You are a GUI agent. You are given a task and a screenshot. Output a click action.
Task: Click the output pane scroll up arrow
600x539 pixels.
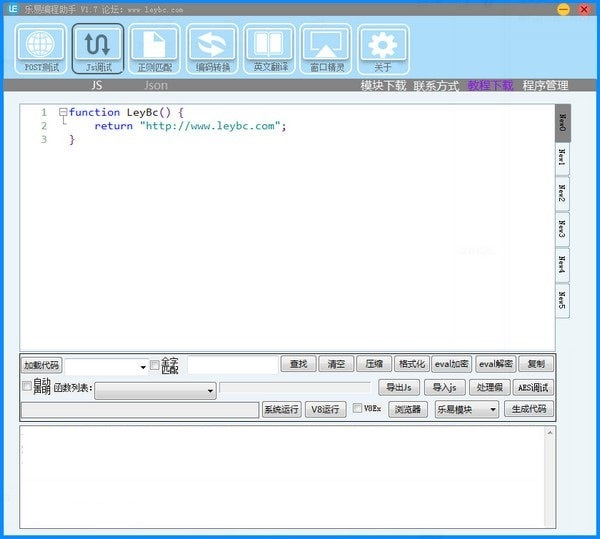point(550,433)
